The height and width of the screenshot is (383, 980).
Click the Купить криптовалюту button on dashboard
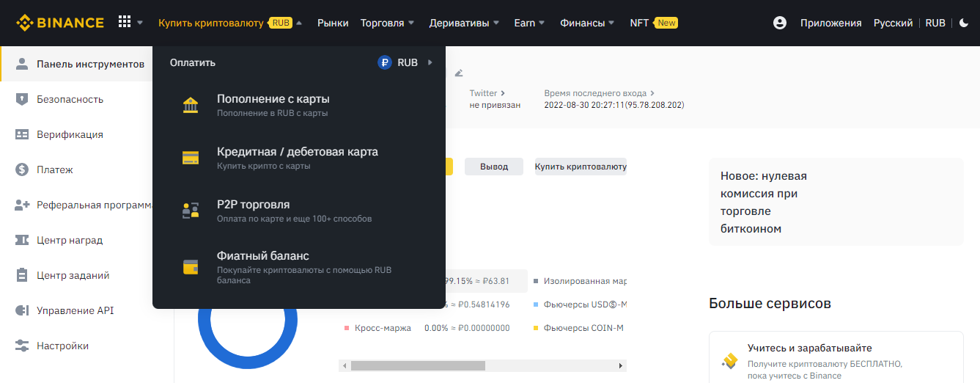pyautogui.click(x=581, y=167)
